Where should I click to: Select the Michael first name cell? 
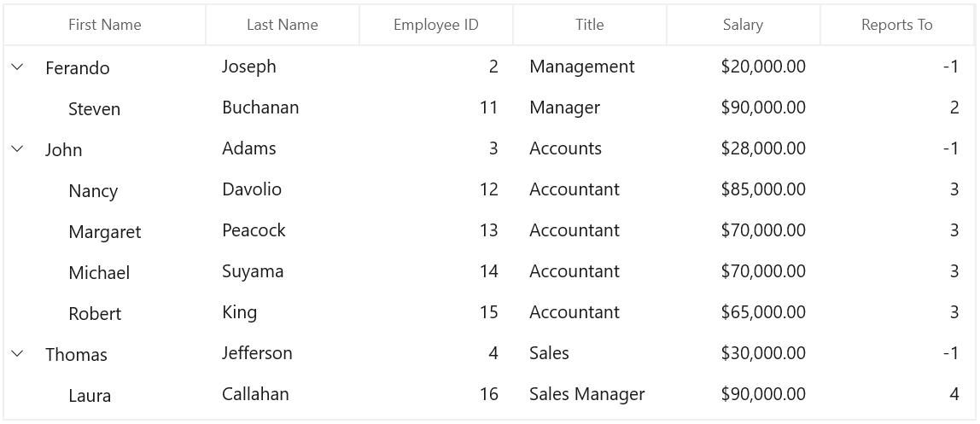tap(99, 272)
